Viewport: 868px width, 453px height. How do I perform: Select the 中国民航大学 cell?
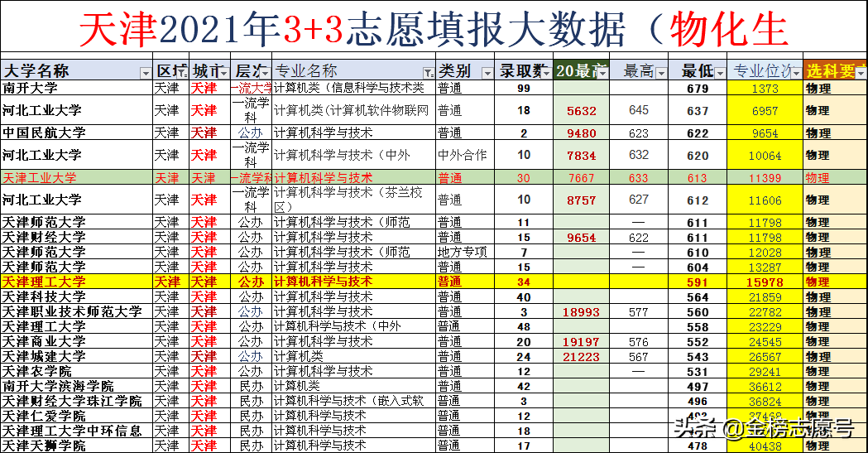(76, 133)
